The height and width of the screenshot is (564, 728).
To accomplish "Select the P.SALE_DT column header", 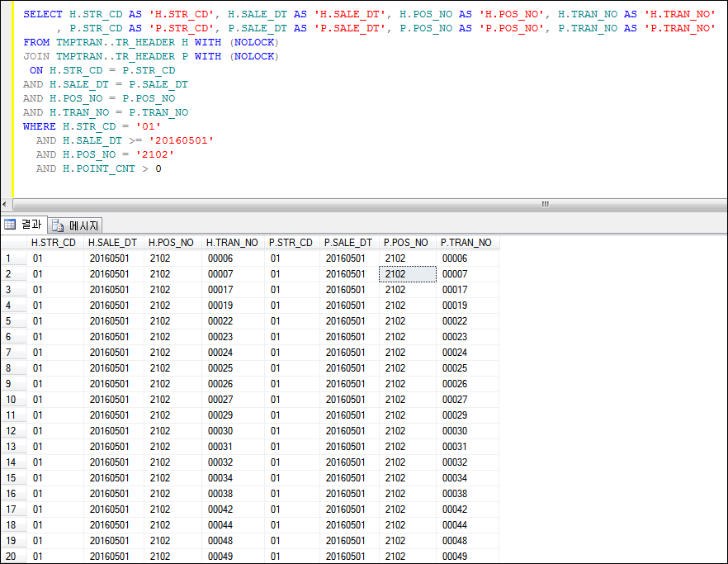I will (349, 243).
